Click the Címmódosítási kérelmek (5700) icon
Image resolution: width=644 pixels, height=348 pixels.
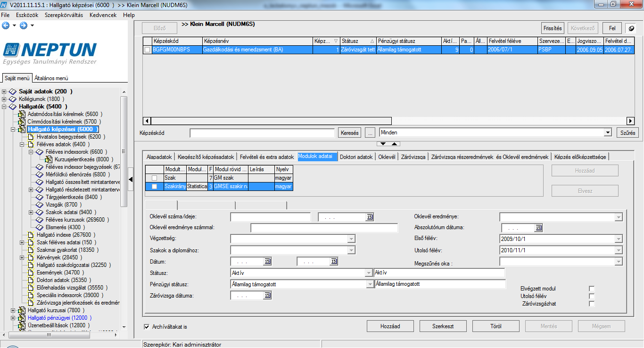22,122
